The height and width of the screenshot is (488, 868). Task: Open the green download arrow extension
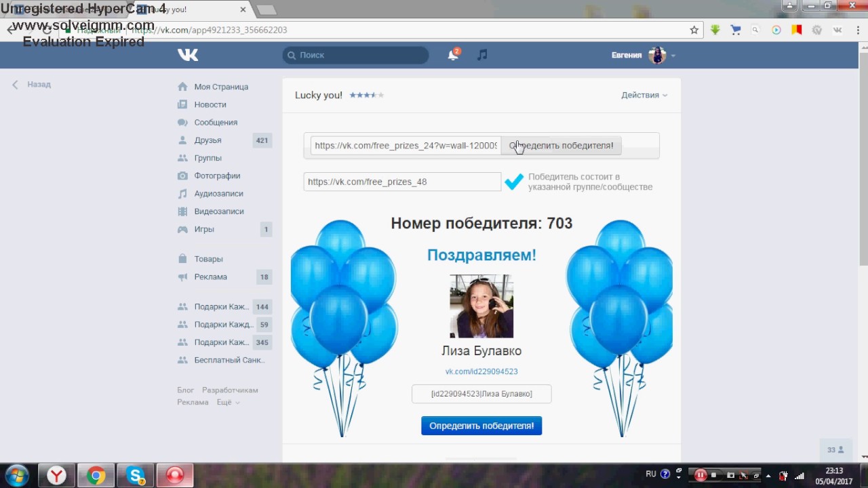pyautogui.click(x=715, y=30)
